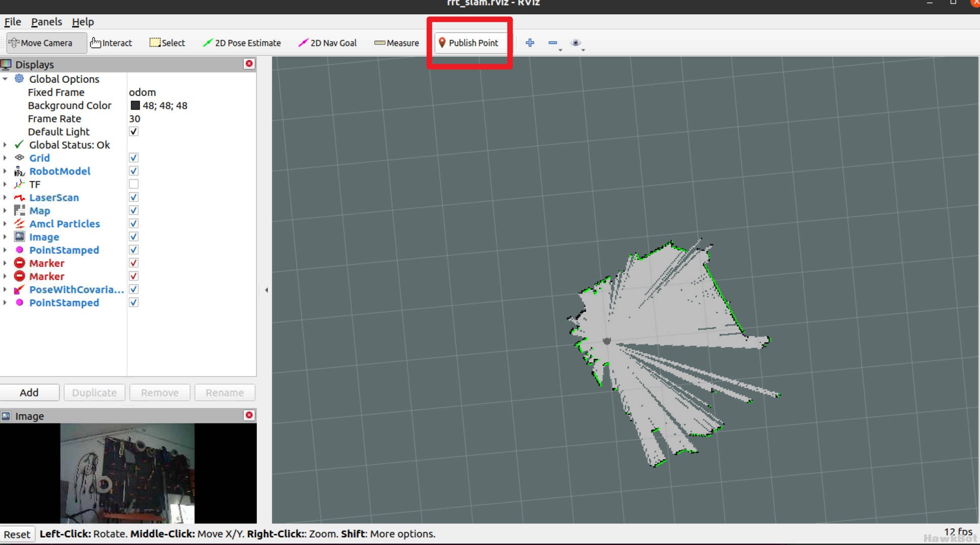Select the "Background Color" property label
The height and width of the screenshot is (545, 980).
[x=70, y=105]
